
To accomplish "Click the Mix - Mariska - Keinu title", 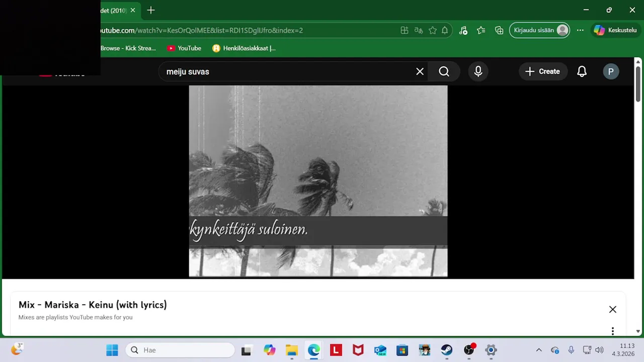I will tap(93, 305).
